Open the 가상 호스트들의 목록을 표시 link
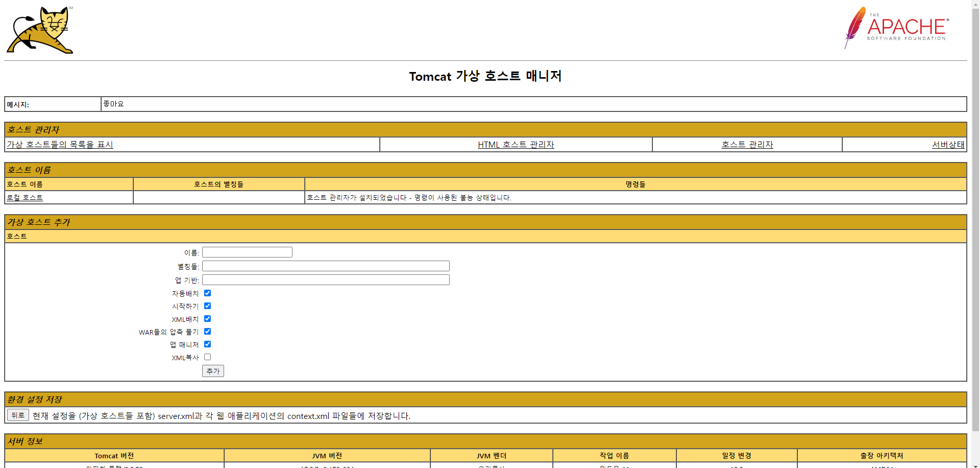The width and height of the screenshot is (980, 468). (x=60, y=145)
